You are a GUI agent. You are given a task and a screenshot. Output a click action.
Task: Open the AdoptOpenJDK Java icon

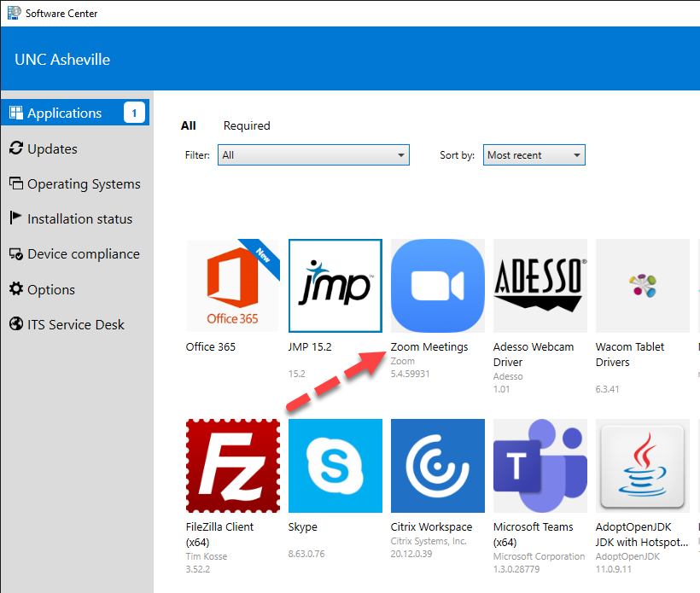pyautogui.click(x=642, y=465)
